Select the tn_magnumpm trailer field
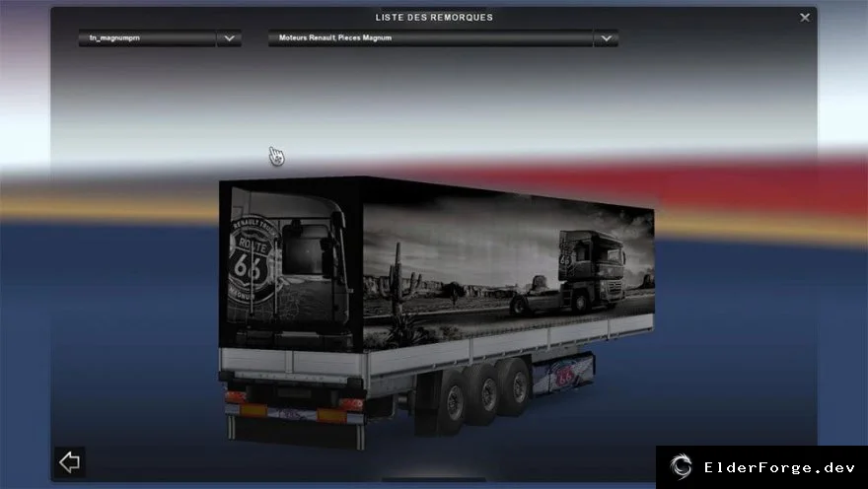This screenshot has width=868, height=489. coord(147,38)
